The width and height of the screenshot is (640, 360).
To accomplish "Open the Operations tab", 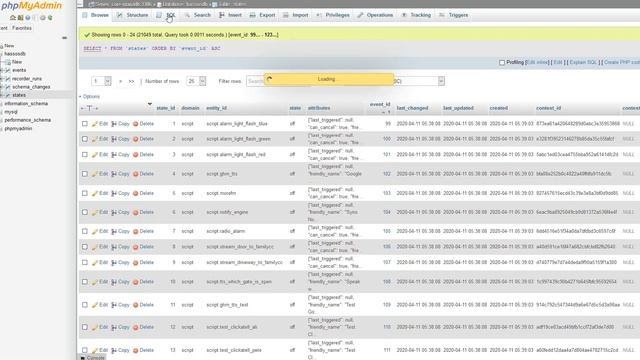I will tap(375, 15).
